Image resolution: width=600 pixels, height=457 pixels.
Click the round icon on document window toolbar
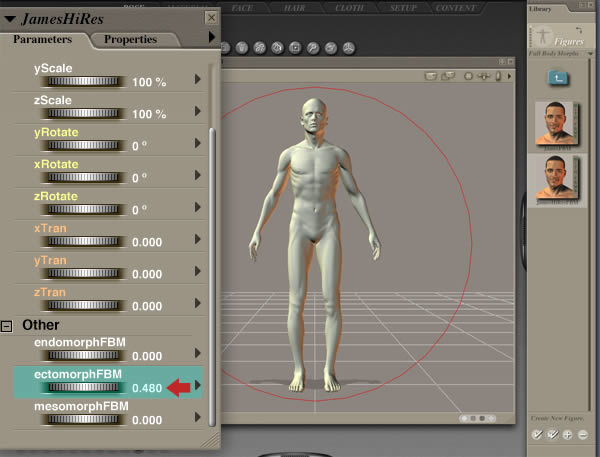click(468, 76)
